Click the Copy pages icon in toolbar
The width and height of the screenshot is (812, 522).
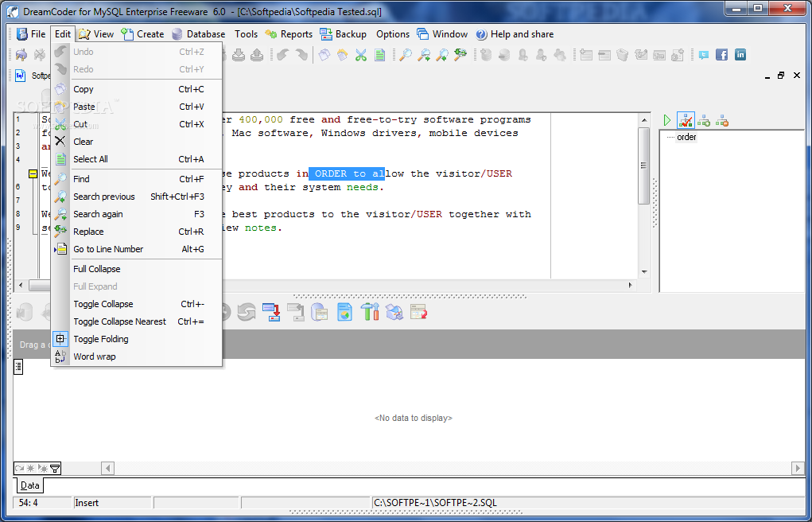pyautogui.click(x=324, y=54)
